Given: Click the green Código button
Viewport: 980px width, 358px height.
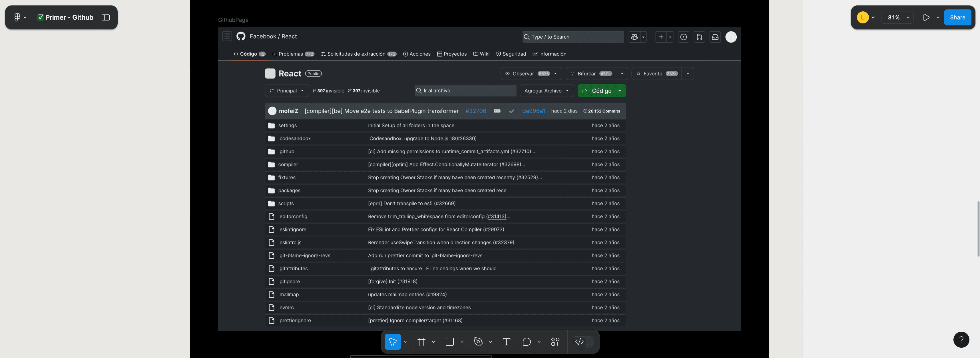Looking at the screenshot, I should (601, 90).
